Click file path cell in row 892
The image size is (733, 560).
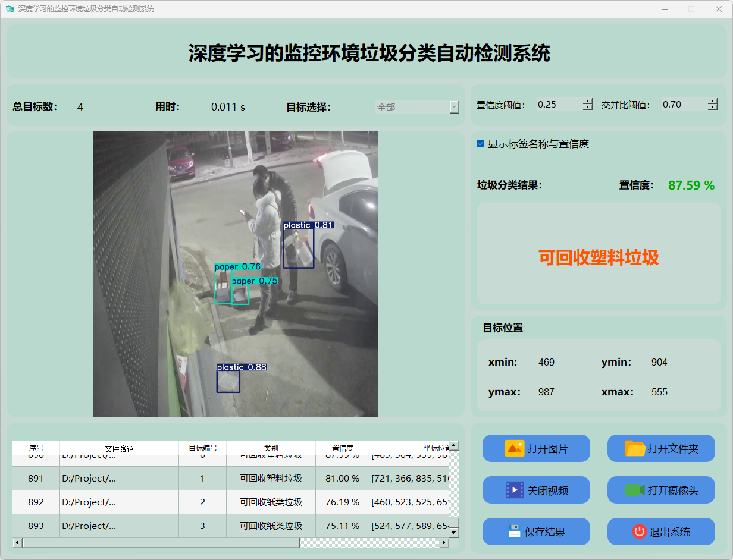point(119,502)
